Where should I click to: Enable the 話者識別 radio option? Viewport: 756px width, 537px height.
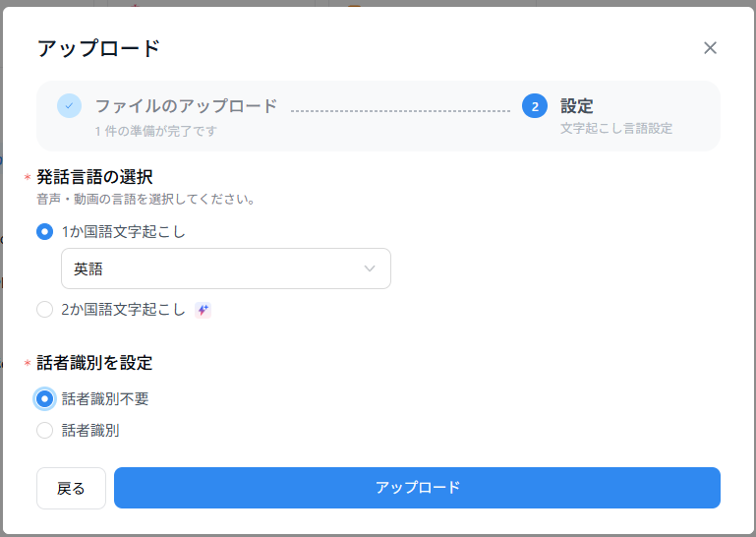click(44, 430)
